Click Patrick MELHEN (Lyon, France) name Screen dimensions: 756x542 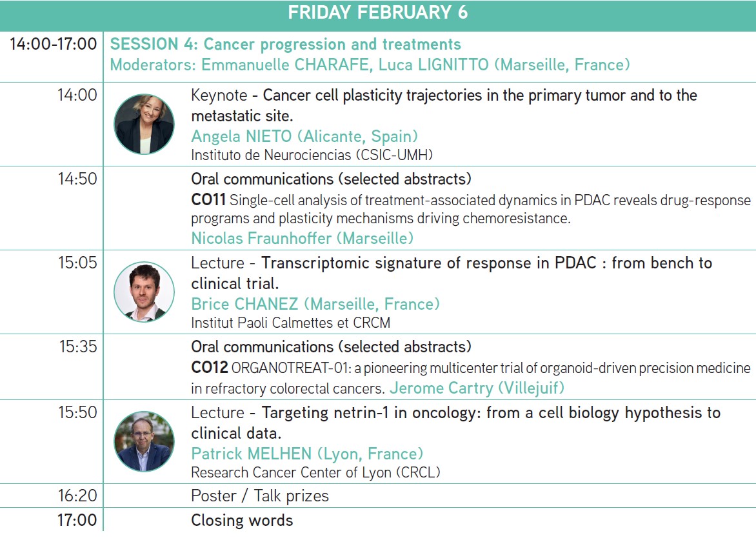pyautogui.click(x=307, y=454)
